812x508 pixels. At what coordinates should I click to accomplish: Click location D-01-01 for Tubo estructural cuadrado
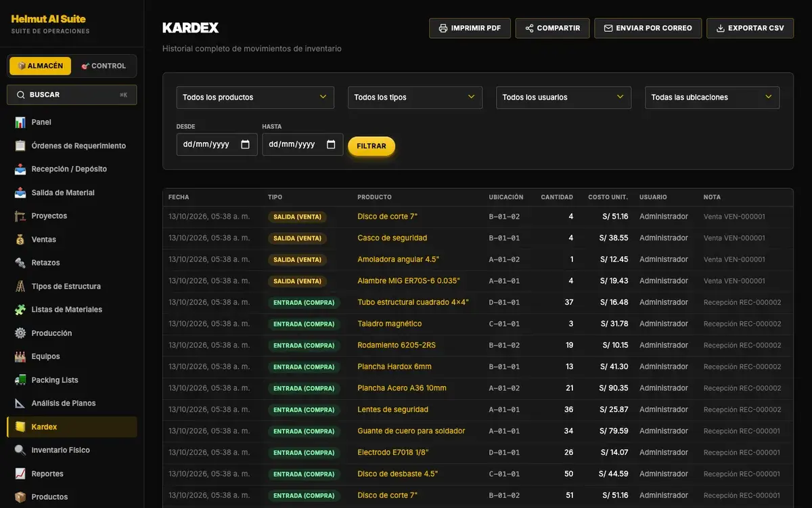[504, 303]
